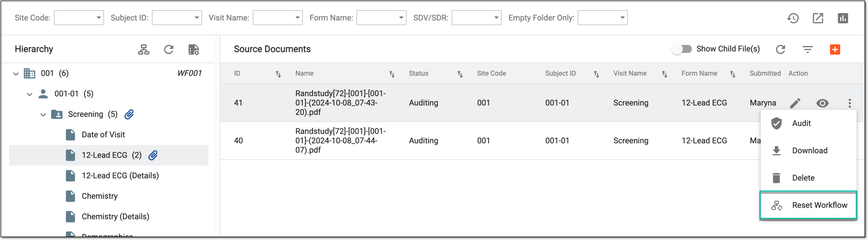868x240 pixels.
Task: Click the Submitted column header
Action: (765, 73)
